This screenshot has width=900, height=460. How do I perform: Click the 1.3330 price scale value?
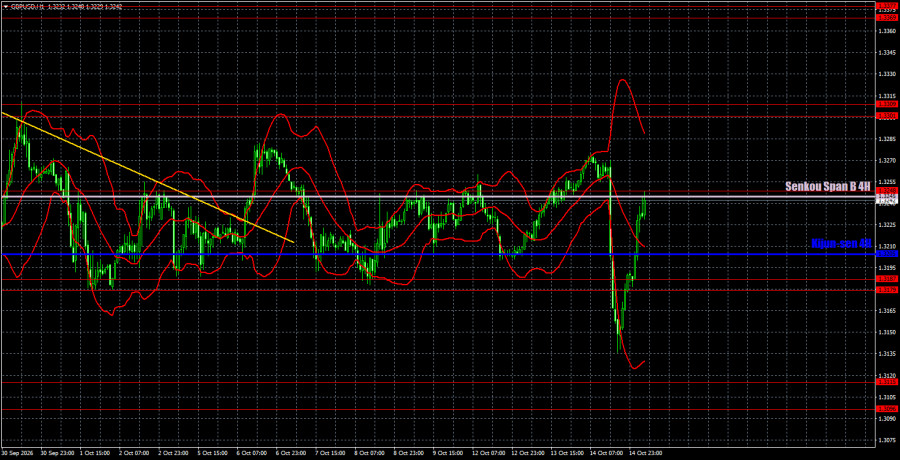click(x=887, y=74)
